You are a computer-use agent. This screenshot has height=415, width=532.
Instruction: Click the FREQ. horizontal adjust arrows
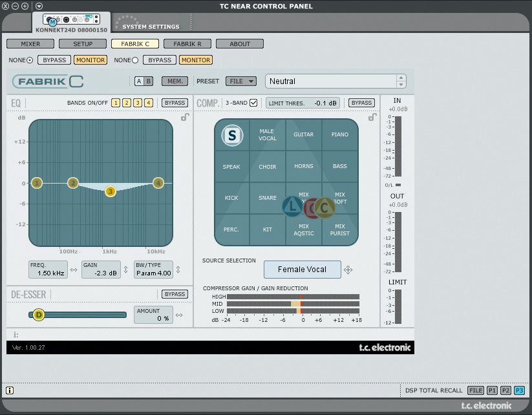[74, 270]
